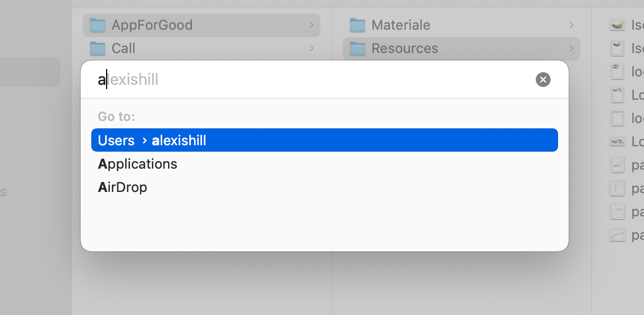Click the Resources folder chevron arrow
Screen dimensions: 644x315
(571, 48)
